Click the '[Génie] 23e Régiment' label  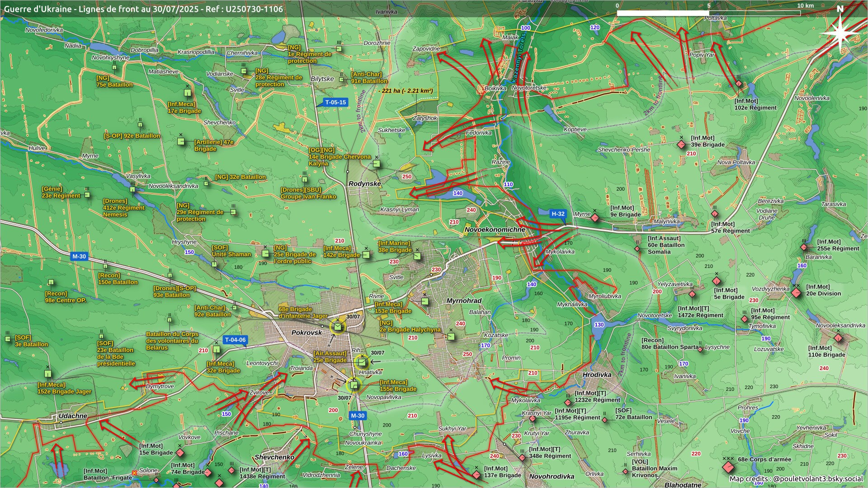coord(61,192)
